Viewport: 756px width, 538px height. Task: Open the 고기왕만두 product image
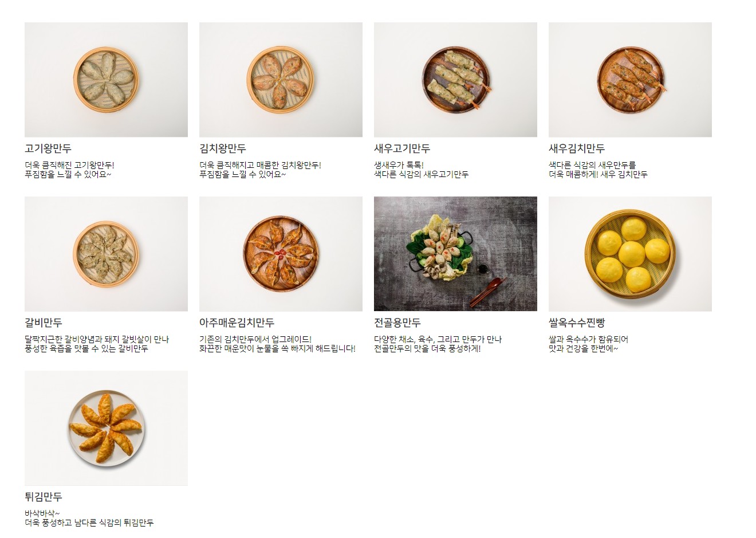(106, 80)
